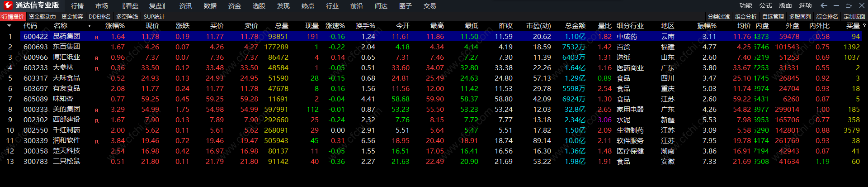Open the 选项 menu

(x=806, y=5)
